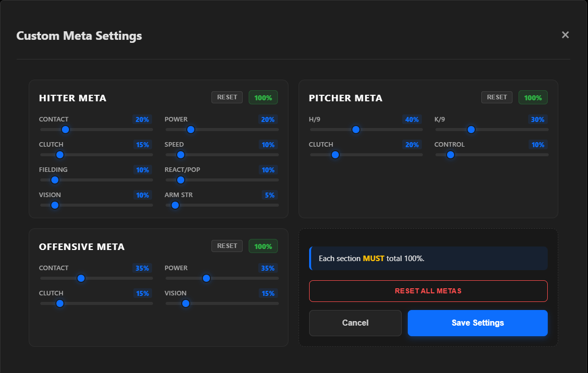Click the Offensive Meta Power slider thumb

click(x=206, y=278)
